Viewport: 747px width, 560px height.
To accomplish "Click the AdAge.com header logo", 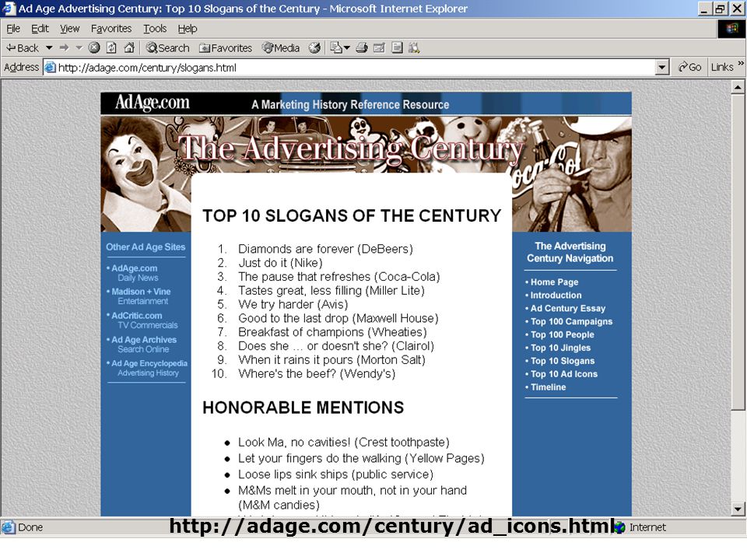I will click(152, 103).
